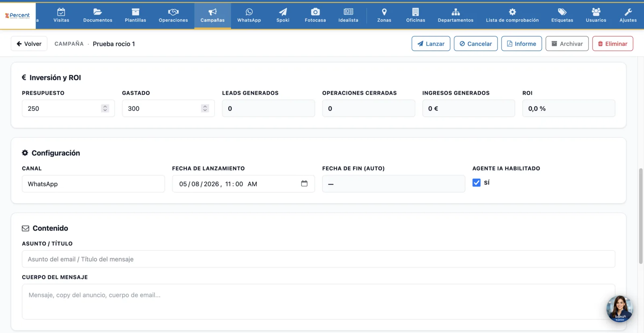644x333 pixels.
Task: Open the Spoki paper plane icon
Action: pos(283,12)
